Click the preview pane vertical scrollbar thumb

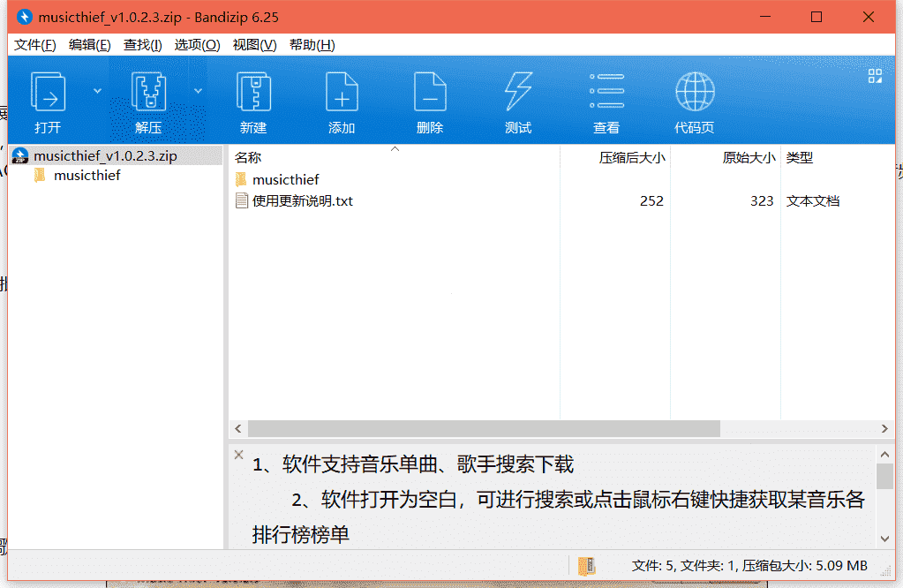pyautogui.click(x=885, y=476)
